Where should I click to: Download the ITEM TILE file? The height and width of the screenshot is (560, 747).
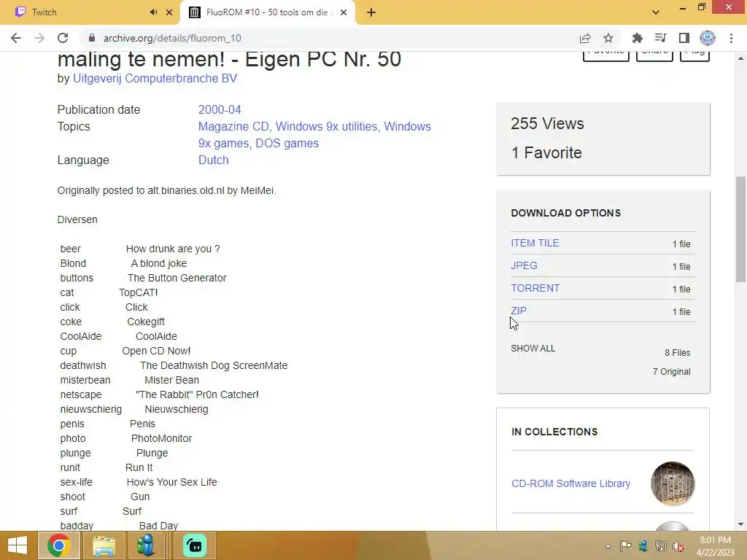pos(535,243)
